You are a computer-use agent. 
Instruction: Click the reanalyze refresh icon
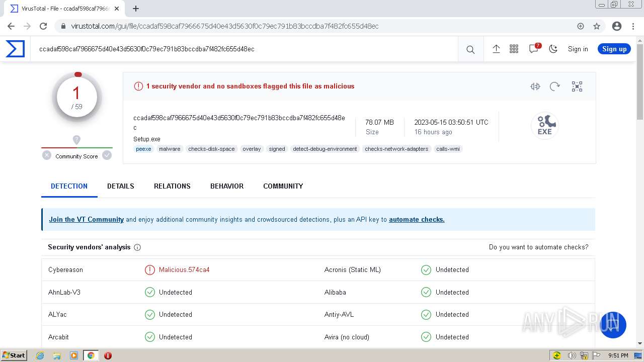pyautogui.click(x=555, y=86)
